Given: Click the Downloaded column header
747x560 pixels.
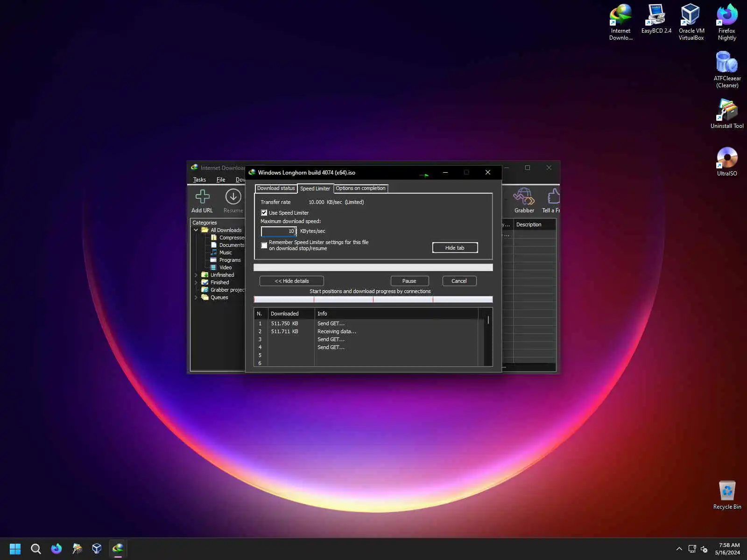Looking at the screenshot, I should point(291,314).
